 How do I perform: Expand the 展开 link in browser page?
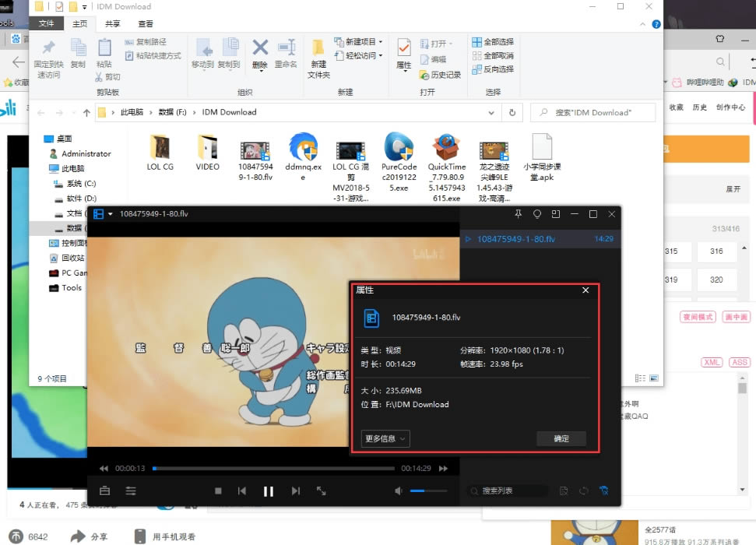click(733, 189)
